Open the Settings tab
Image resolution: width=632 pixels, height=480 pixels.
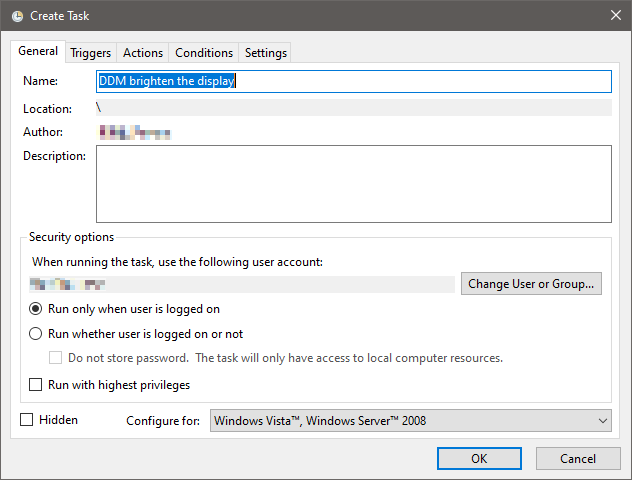tap(266, 53)
